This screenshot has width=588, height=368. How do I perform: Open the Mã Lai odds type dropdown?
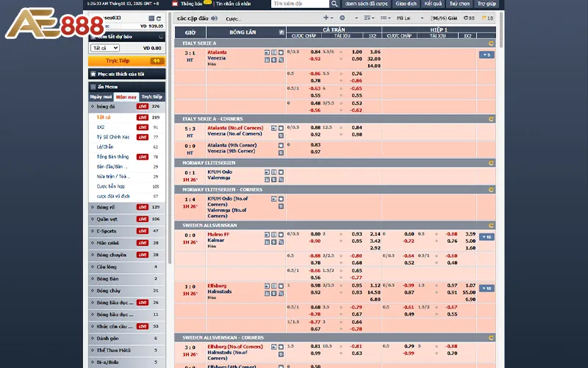click(410, 18)
